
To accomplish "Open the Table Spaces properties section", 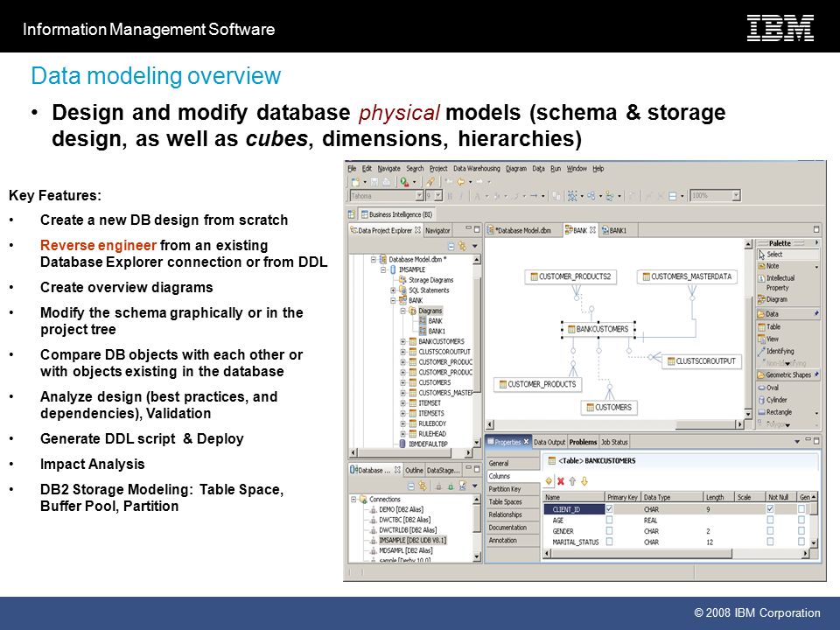I will tap(513, 502).
